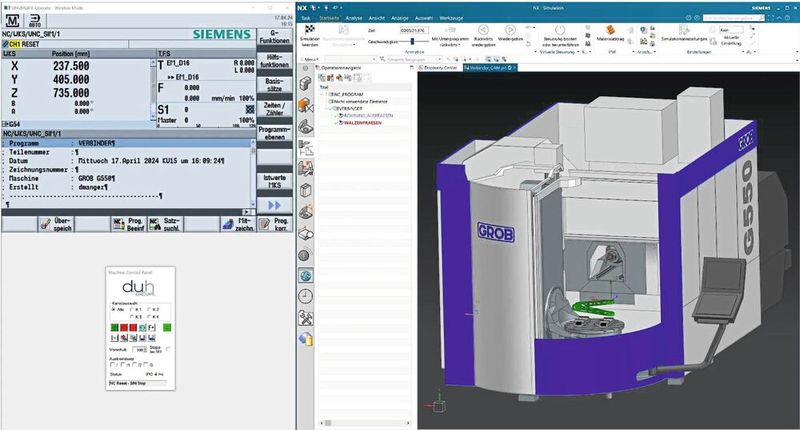
Task: Select the Programmebenen softkey
Action: [274, 133]
